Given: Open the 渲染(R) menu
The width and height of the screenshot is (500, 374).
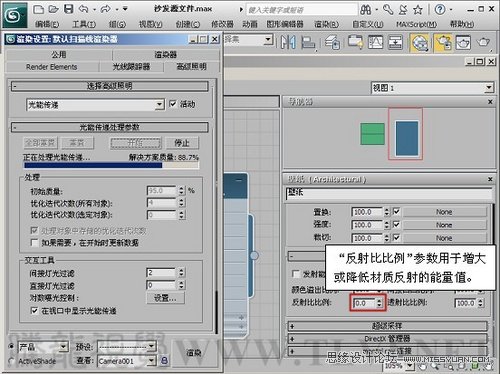Looking at the screenshot, I should (x=327, y=24).
